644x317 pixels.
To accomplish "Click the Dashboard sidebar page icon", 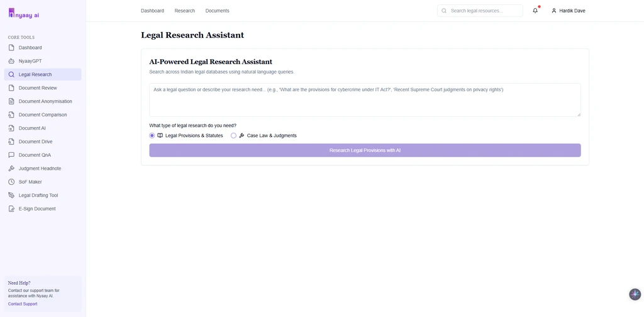I will 11,48.
